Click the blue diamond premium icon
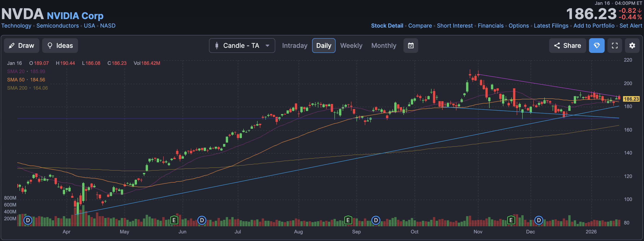The image size is (644, 241). coord(597,46)
